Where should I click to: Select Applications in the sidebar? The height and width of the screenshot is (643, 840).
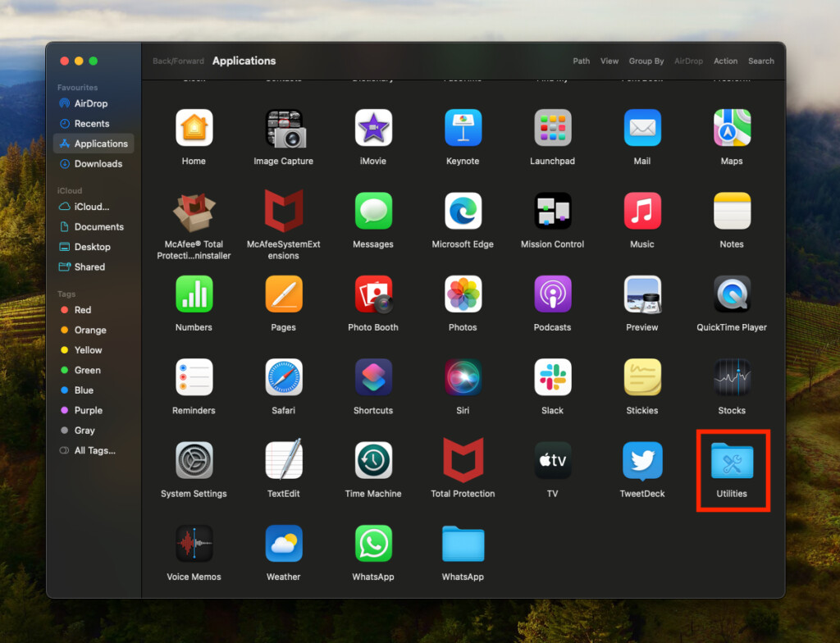coord(94,144)
